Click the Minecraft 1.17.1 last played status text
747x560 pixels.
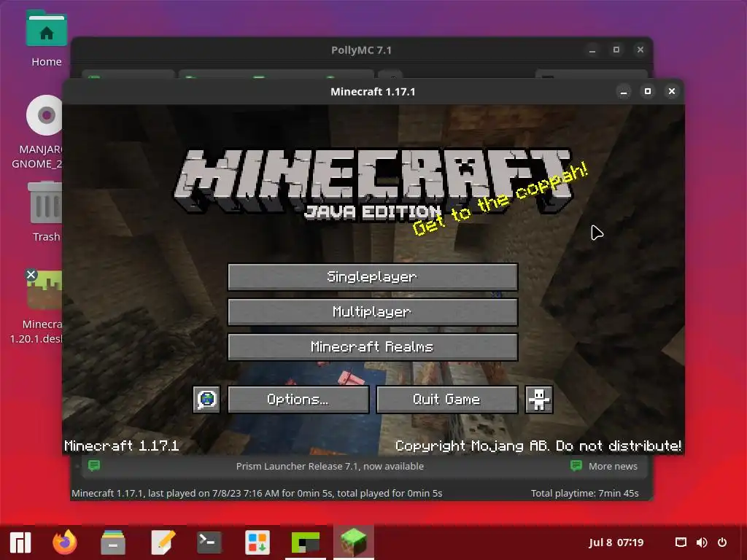[x=257, y=494]
